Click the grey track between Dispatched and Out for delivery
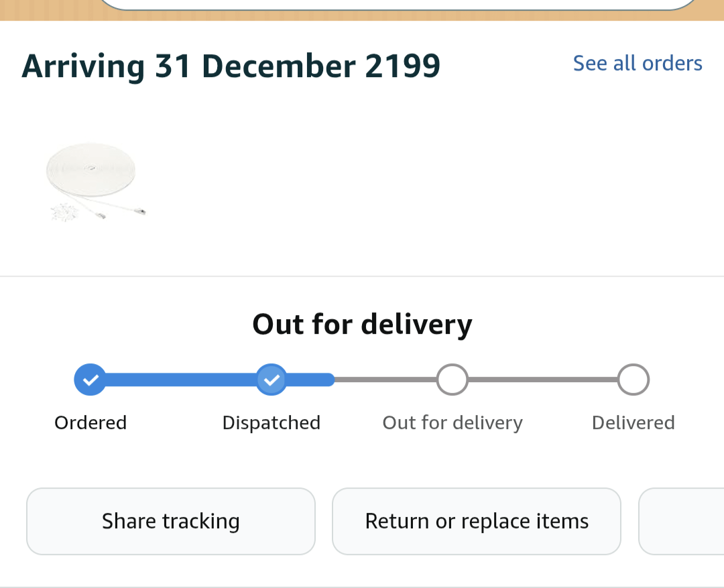The width and height of the screenshot is (724, 588). [385, 380]
